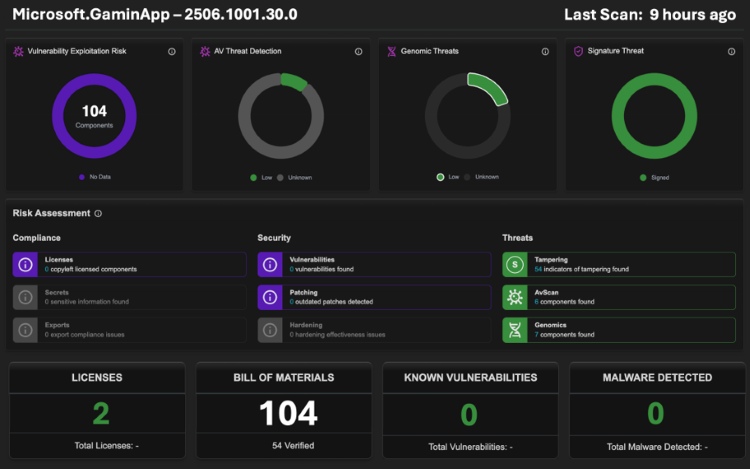Open the Vulnerabilities found row
This screenshot has height=469, width=750.
click(374, 264)
